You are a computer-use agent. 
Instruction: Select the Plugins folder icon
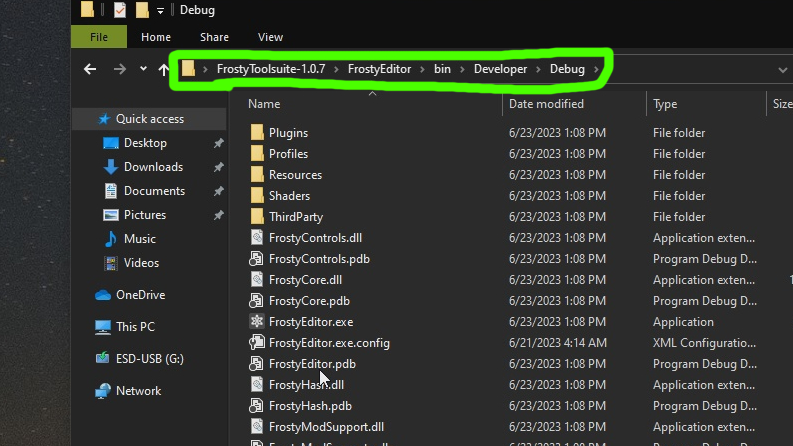[257, 132]
